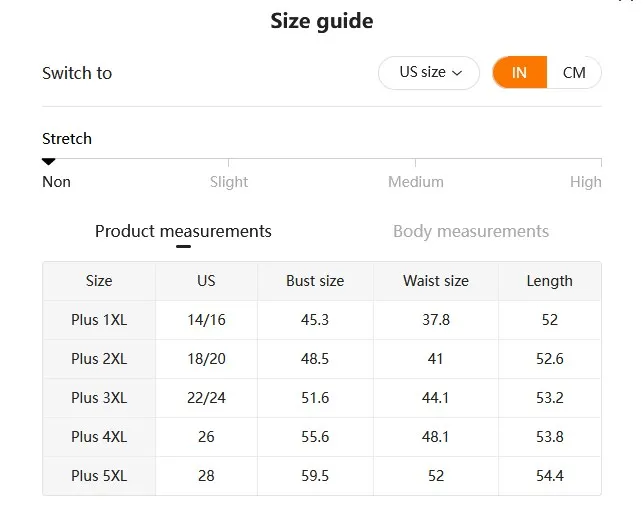Click the Length column header
This screenshot has height=513, width=644.
tap(550, 281)
